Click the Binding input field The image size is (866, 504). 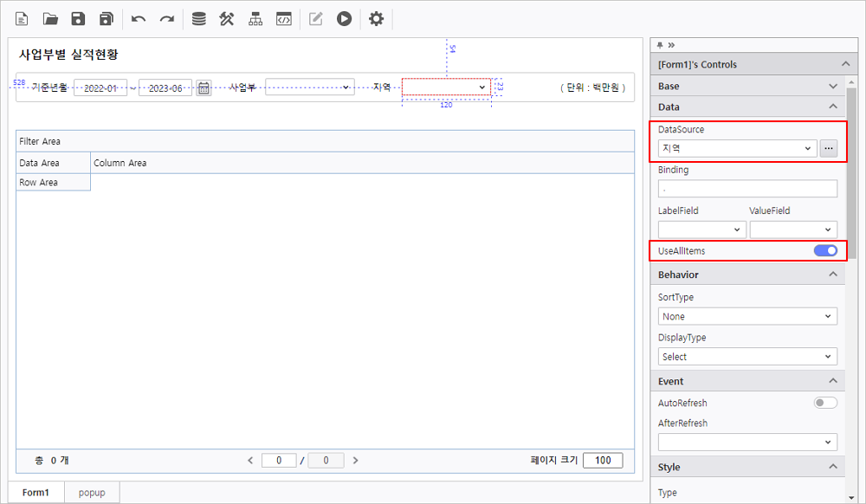tap(747, 189)
